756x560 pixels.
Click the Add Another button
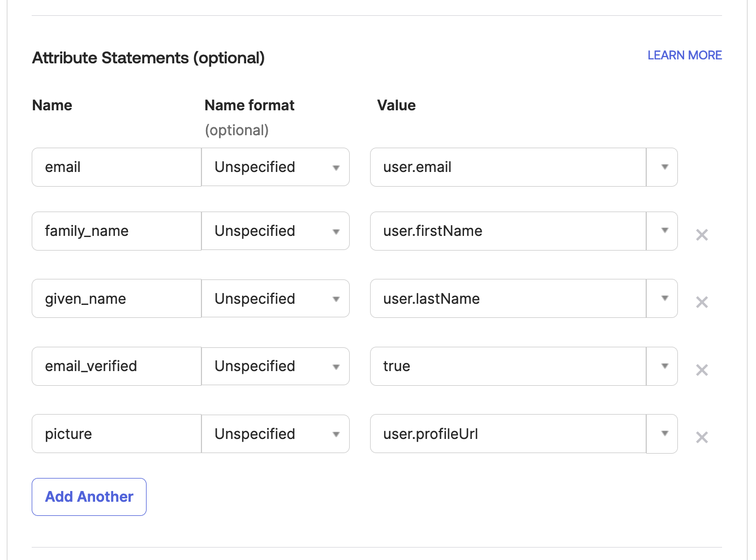coord(89,497)
